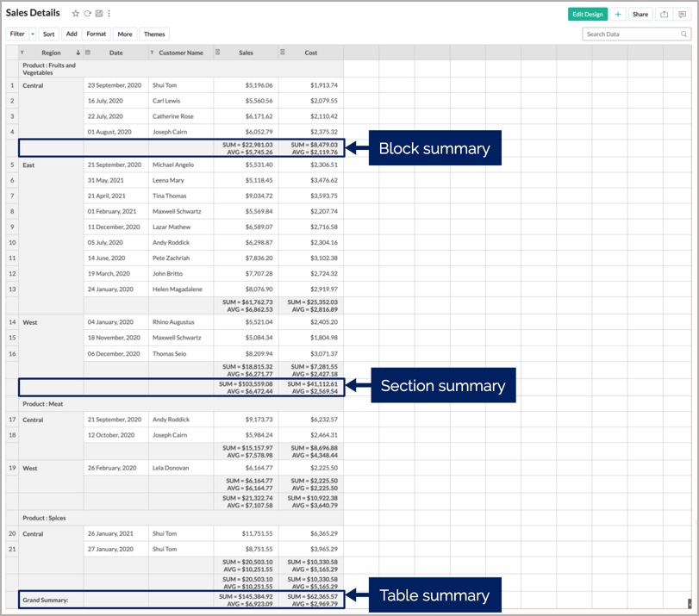Viewport: 699px width, 616px height.
Task: Click customer name 'Michael Angelo'
Action: point(173,165)
